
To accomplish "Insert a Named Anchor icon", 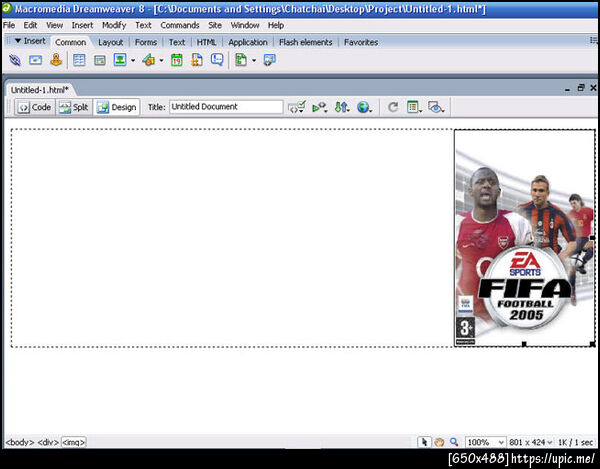I will 56,60.
